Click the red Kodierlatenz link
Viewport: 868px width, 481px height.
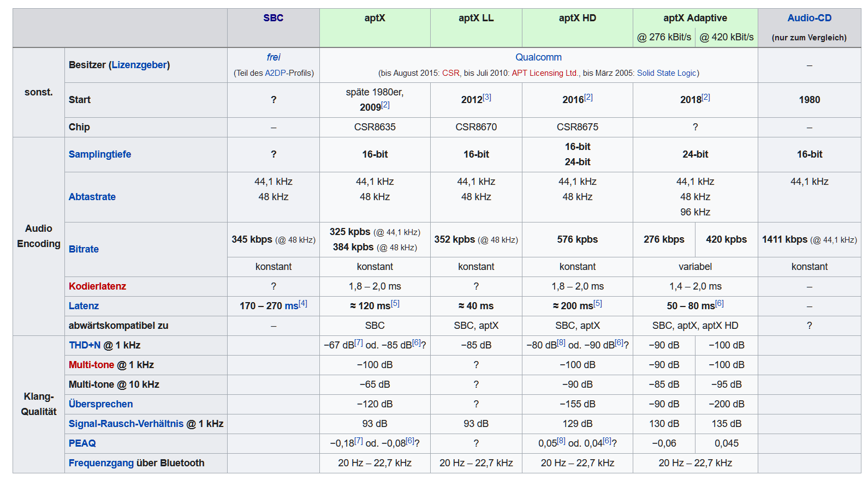tap(97, 286)
